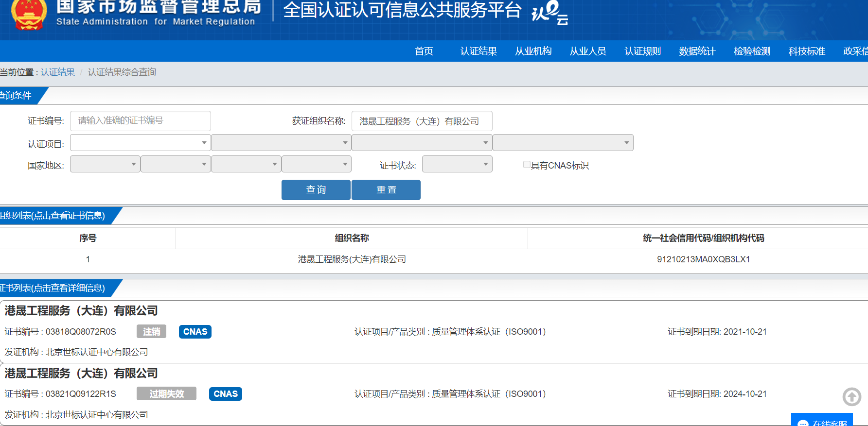Click the 查询 search button

pos(316,190)
